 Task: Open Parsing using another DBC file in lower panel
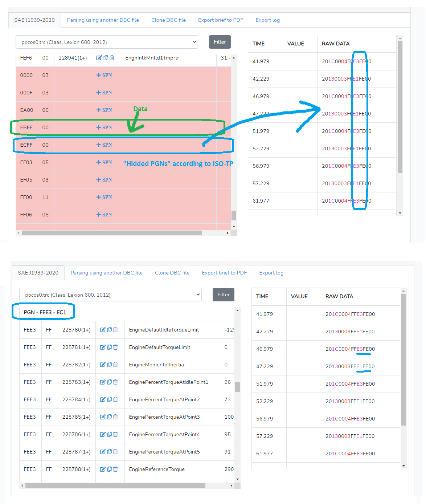tap(106, 273)
